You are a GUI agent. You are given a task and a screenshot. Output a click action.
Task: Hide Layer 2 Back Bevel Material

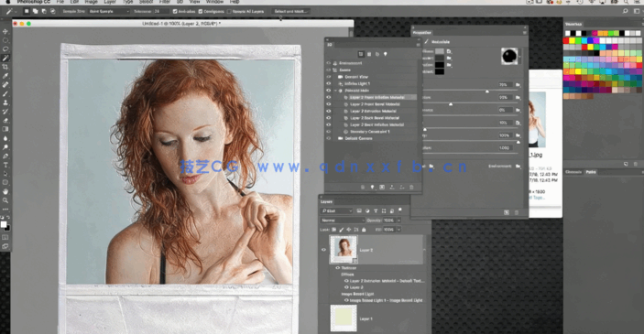328,118
